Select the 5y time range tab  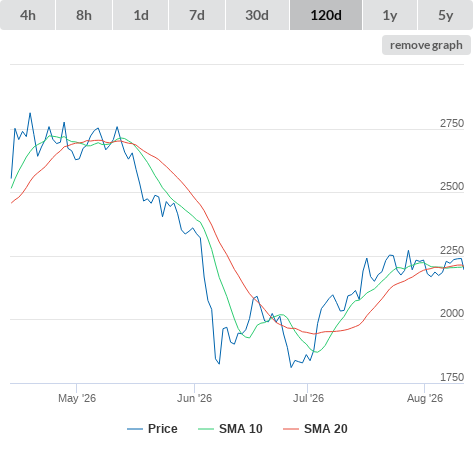click(x=446, y=15)
